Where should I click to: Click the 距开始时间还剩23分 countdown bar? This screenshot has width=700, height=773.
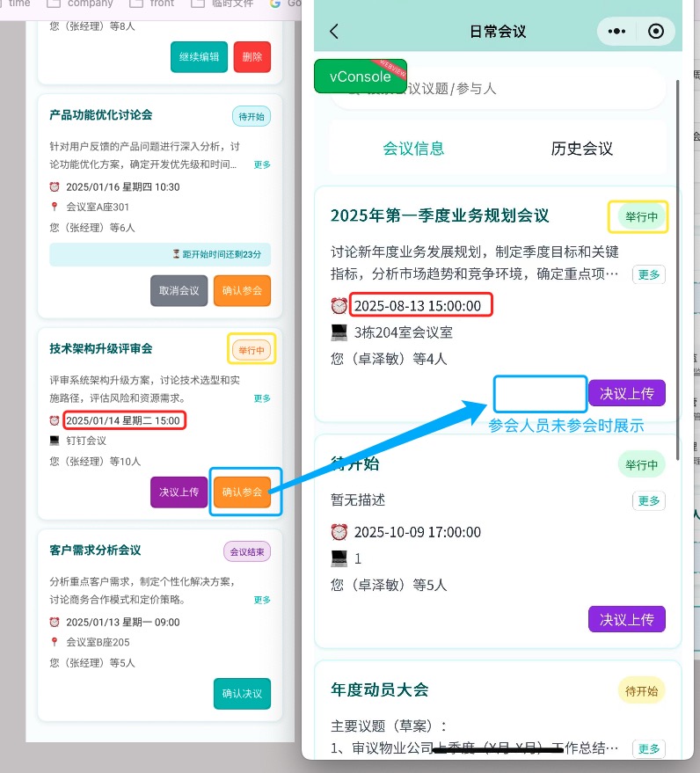[160, 254]
